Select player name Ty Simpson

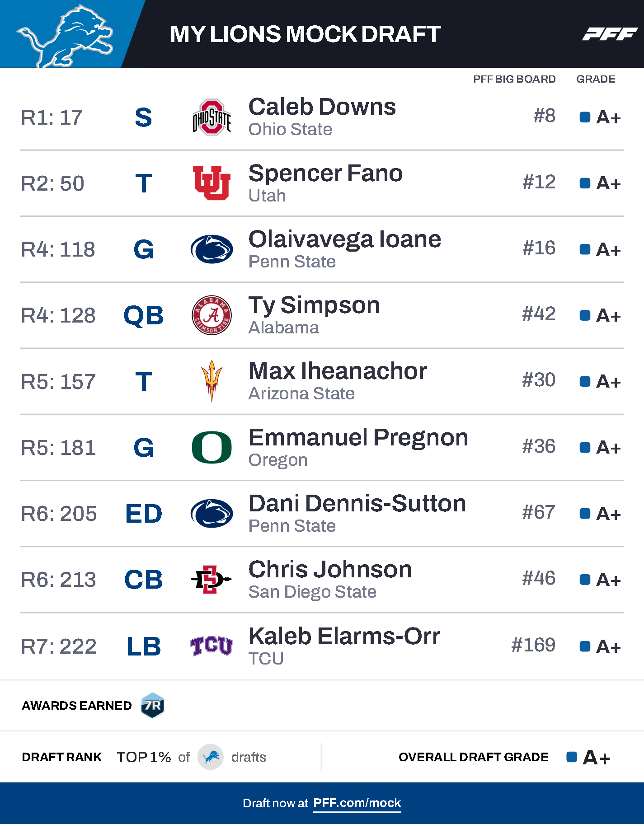click(314, 305)
